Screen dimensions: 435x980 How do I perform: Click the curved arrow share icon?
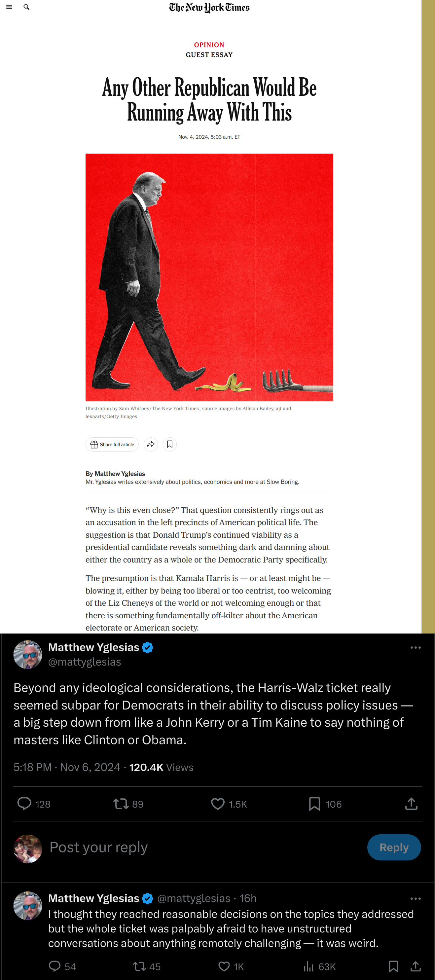tap(151, 444)
